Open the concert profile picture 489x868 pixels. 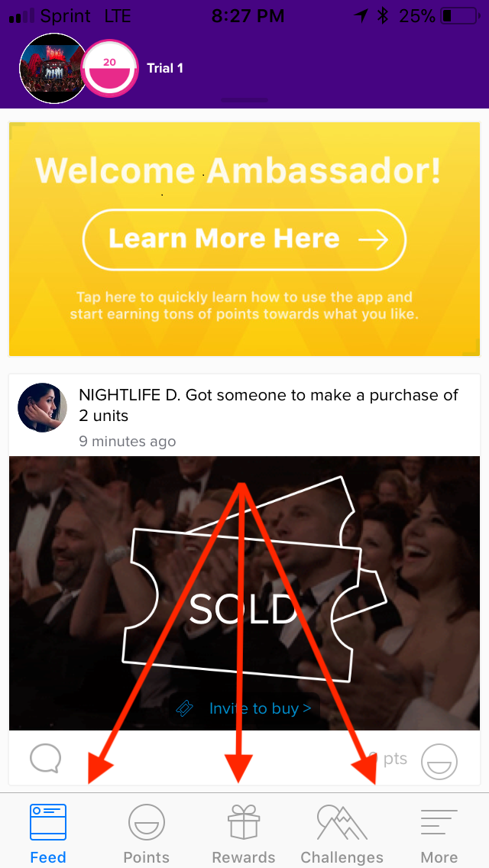53,68
